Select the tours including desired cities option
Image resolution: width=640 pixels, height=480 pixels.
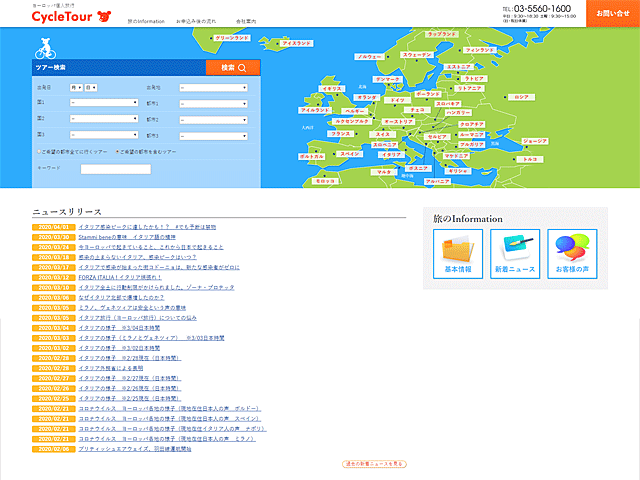pos(118,152)
